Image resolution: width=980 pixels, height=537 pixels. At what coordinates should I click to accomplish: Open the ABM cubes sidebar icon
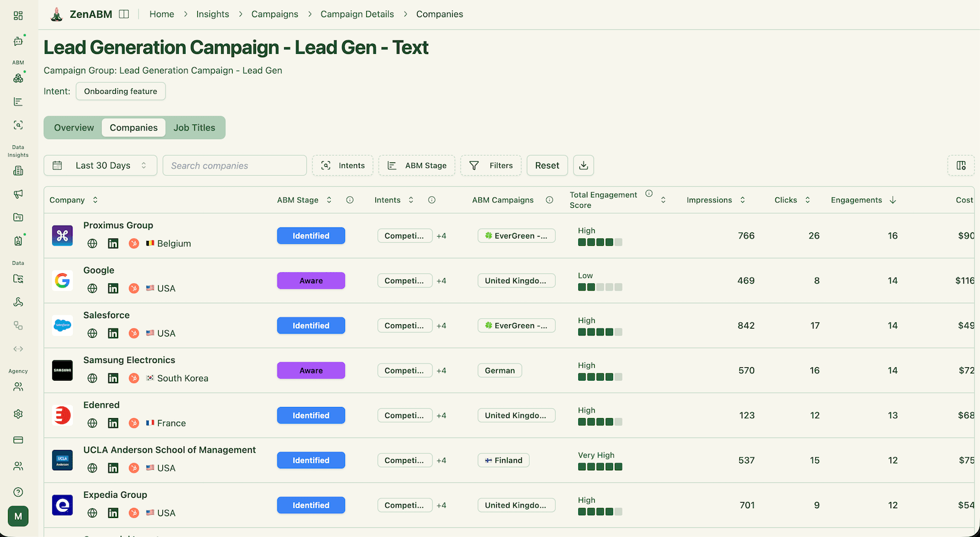[18, 78]
